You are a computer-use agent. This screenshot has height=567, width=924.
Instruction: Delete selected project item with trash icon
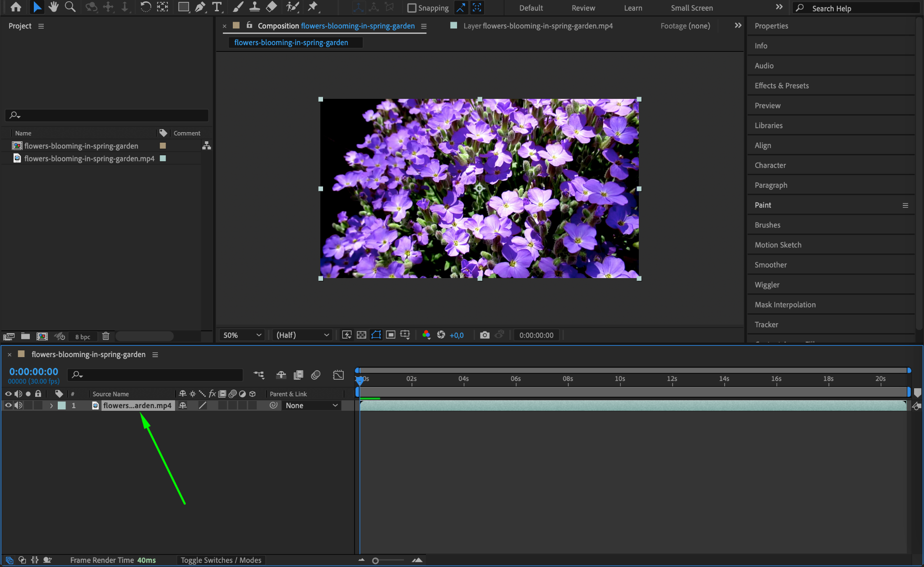106,336
